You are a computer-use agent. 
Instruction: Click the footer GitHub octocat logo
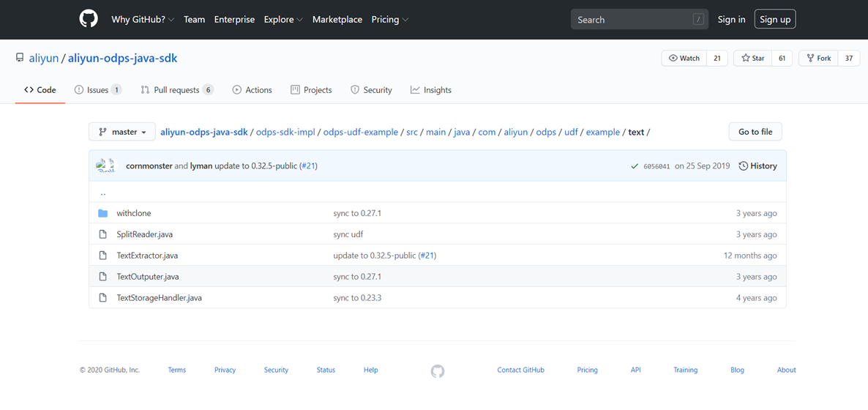[x=438, y=370]
